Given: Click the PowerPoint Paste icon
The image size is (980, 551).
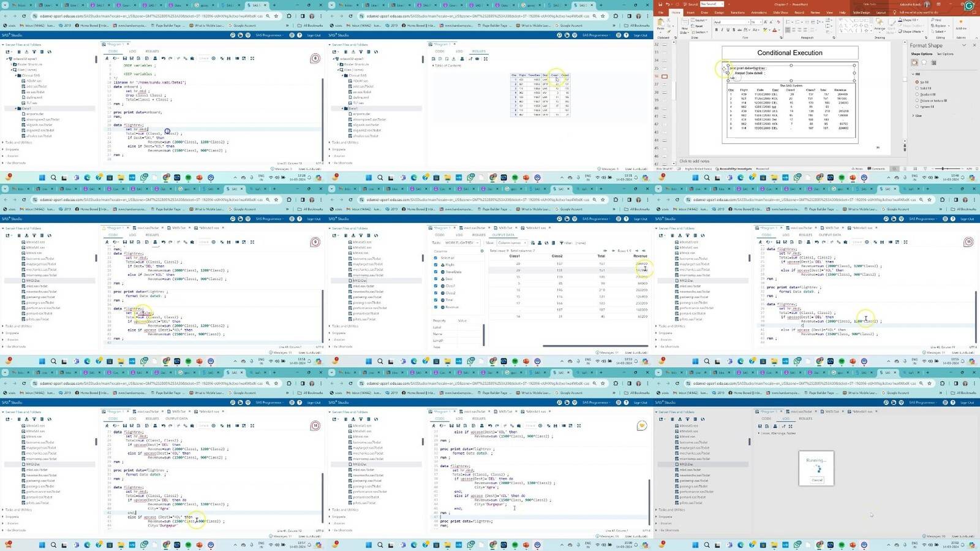Looking at the screenshot, I should [660, 25].
